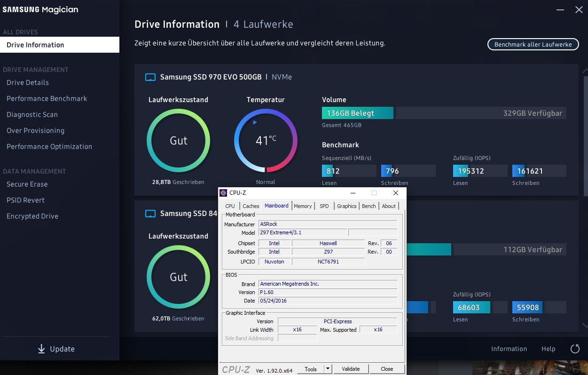
Task: Click the 970 EVO Laufwerkszustand Gut ring
Action: [179, 140]
